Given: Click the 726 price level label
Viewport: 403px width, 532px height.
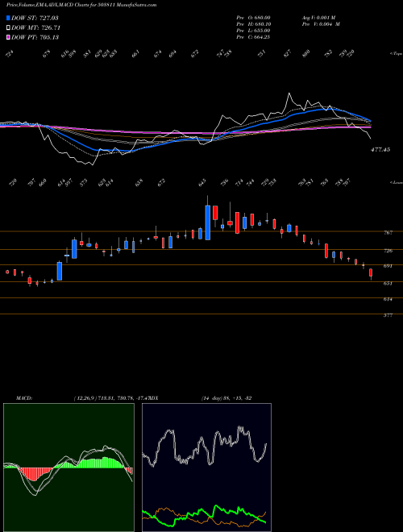Looking at the screenshot, I should pyautogui.click(x=388, y=251).
